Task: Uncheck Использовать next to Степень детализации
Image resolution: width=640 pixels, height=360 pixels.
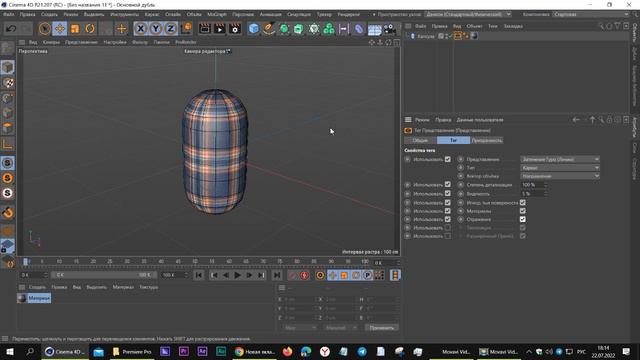Action: 448,184
